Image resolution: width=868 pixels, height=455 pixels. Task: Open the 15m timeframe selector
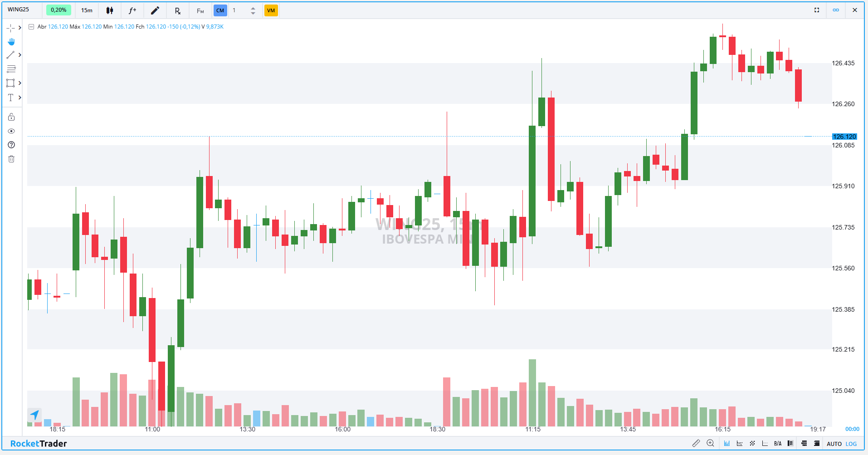87,10
